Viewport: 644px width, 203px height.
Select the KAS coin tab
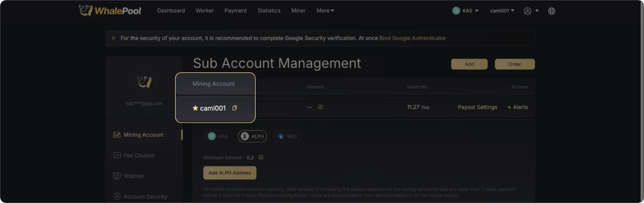click(x=218, y=136)
